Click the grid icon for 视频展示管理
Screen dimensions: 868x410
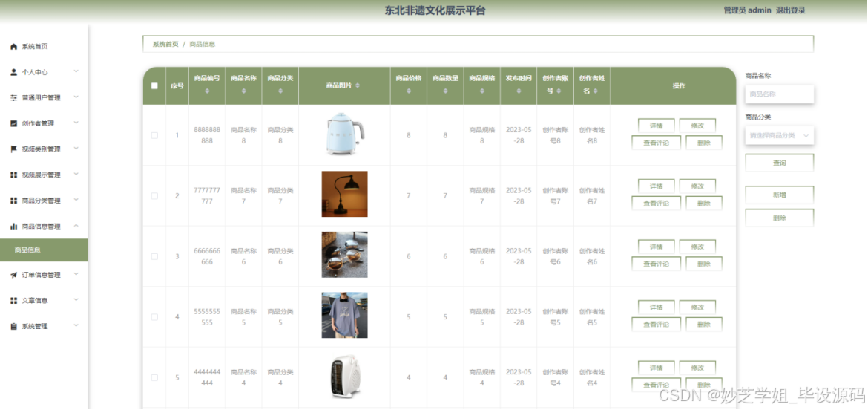tap(14, 175)
